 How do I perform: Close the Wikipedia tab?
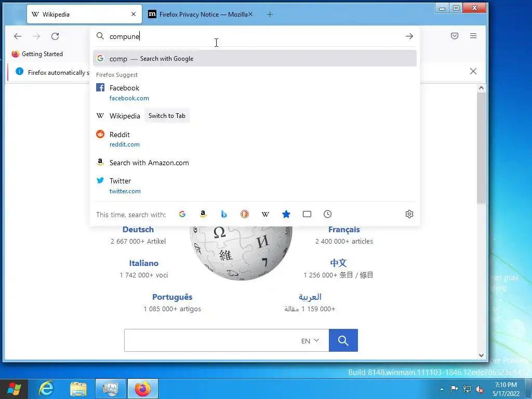pyautogui.click(x=134, y=14)
